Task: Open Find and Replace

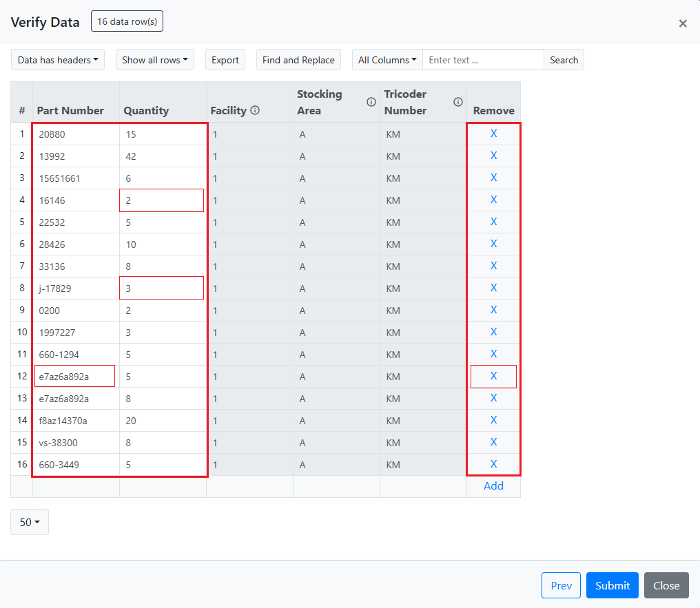Action: (x=298, y=60)
